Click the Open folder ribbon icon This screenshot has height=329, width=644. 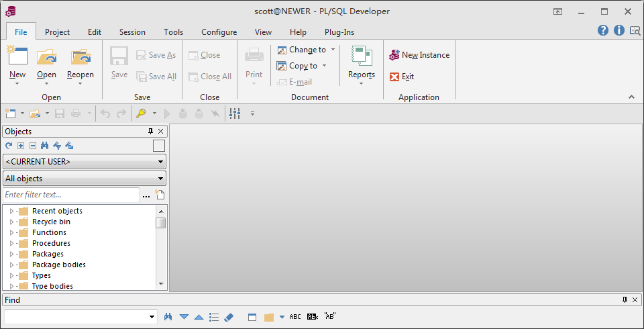[x=46, y=57]
